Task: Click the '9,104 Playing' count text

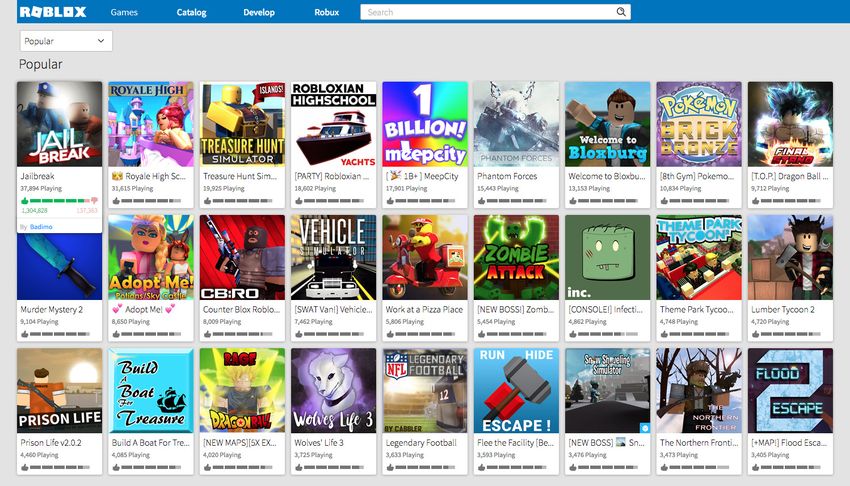Action: [40, 322]
